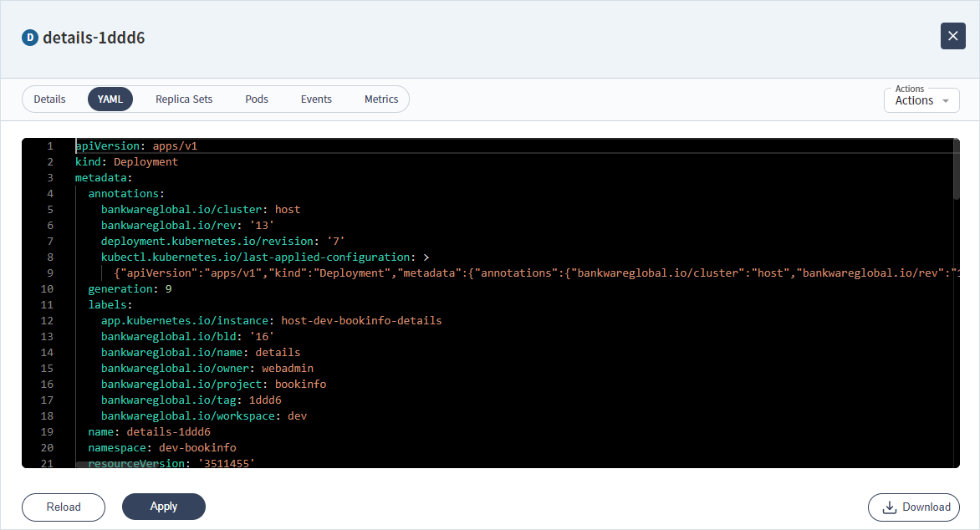Click the bankwareglobal.io/owner: webadmin line

[207, 368]
